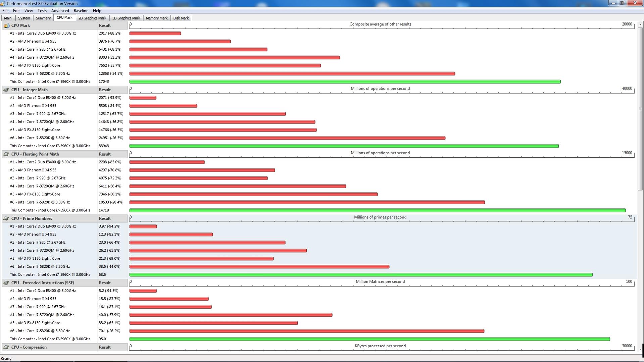Switch to the Memory Mark tab
This screenshot has height=362, width=644.
157,18
